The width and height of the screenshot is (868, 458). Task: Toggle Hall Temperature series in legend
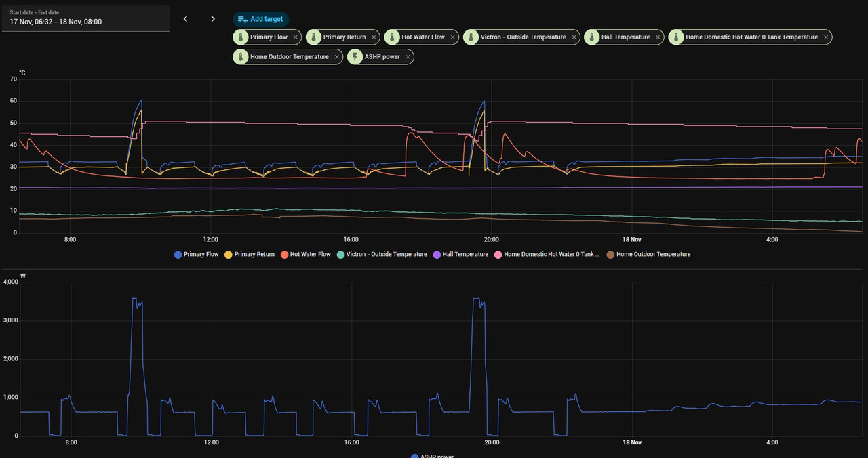(x=460, y=255)
